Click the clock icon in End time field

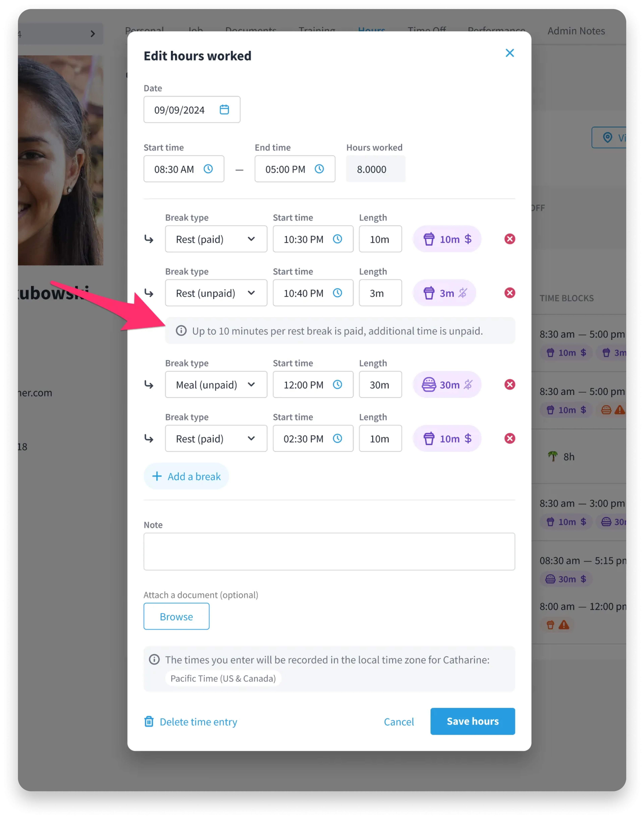point(319,169)
